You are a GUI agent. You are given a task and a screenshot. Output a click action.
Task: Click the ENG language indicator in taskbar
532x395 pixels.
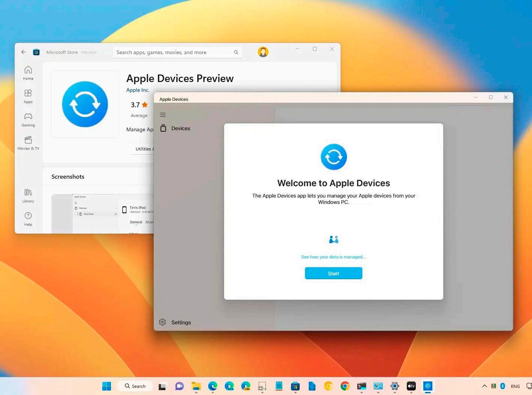click(515, 386)
